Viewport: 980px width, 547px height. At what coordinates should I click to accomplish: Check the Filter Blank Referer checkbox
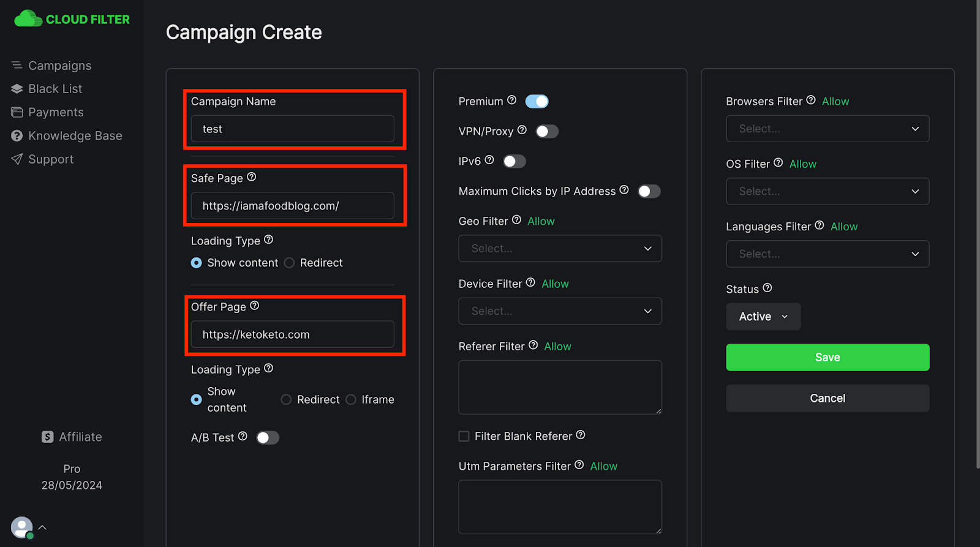point(464,436)
